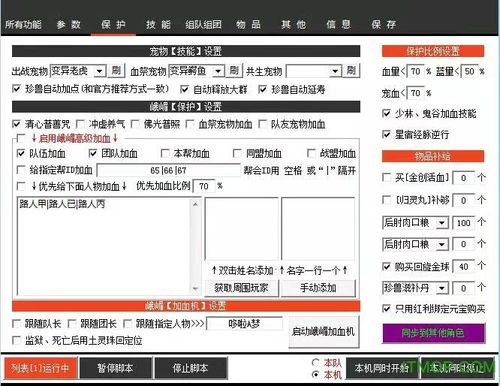Uncheck 队伍加血 checkbox
Screen dimensions: 500x386
click(21, 153)
